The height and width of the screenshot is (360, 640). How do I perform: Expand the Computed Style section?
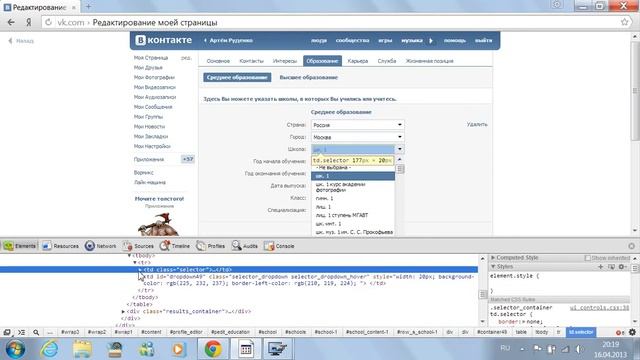[x=493, y=258]
